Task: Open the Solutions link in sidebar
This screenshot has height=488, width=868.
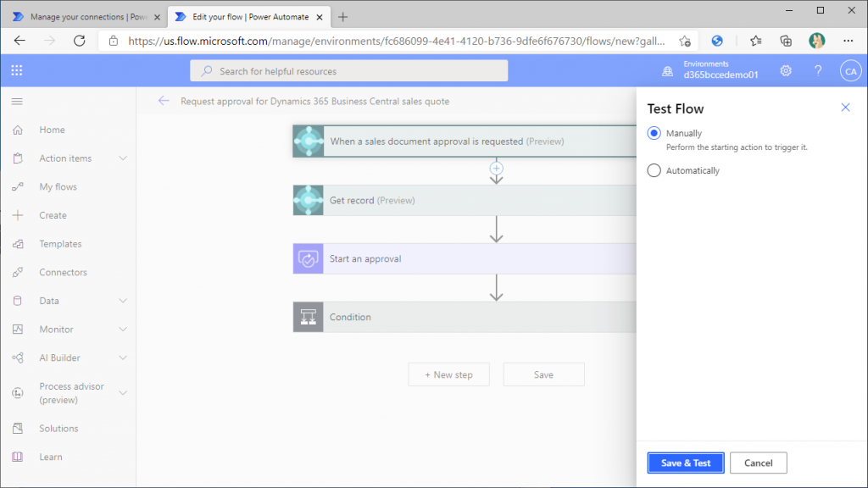Action: pos(58,428)
